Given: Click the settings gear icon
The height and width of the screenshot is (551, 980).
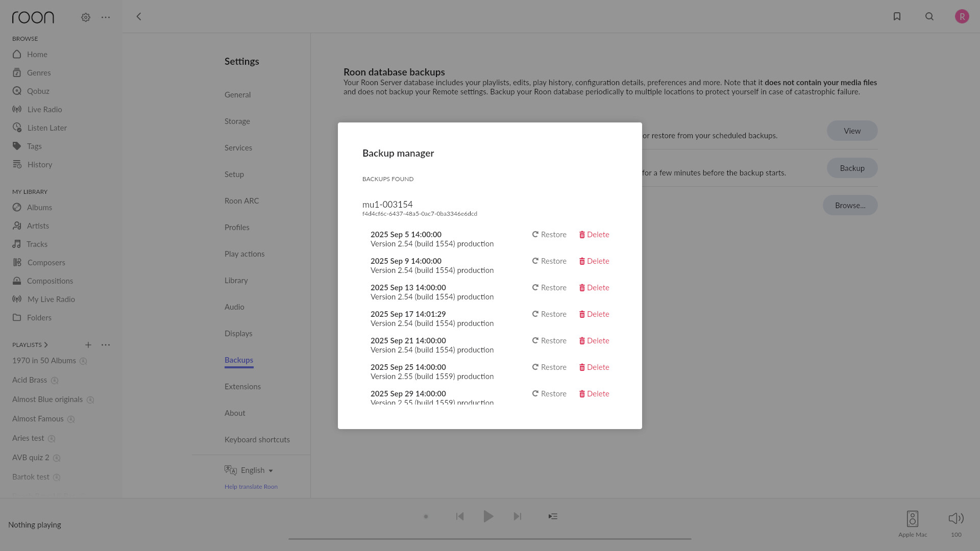Looking at the screenshot, I should coord(86,17).
